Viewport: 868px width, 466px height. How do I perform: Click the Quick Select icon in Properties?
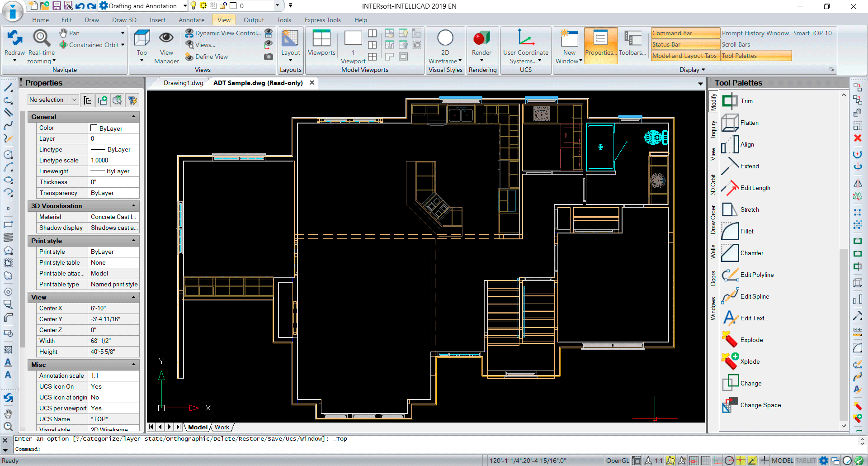point(132,100)
